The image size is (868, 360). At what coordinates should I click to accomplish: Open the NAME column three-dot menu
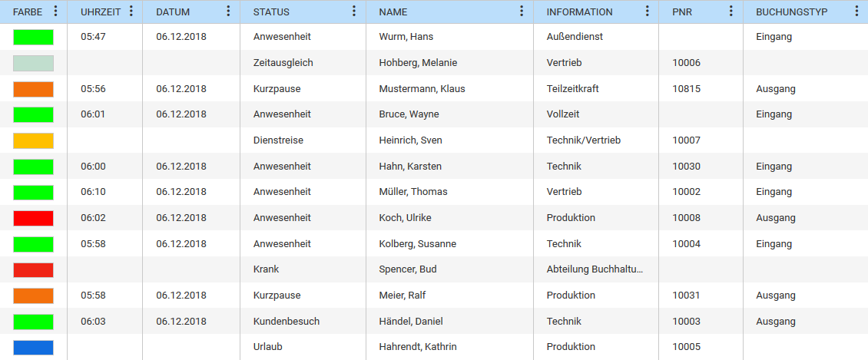[521, 12]
